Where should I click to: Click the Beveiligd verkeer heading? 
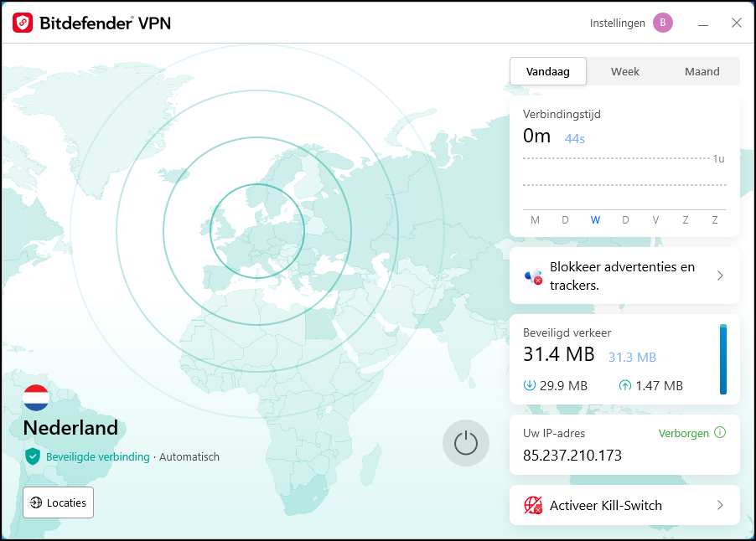[567, 332]
